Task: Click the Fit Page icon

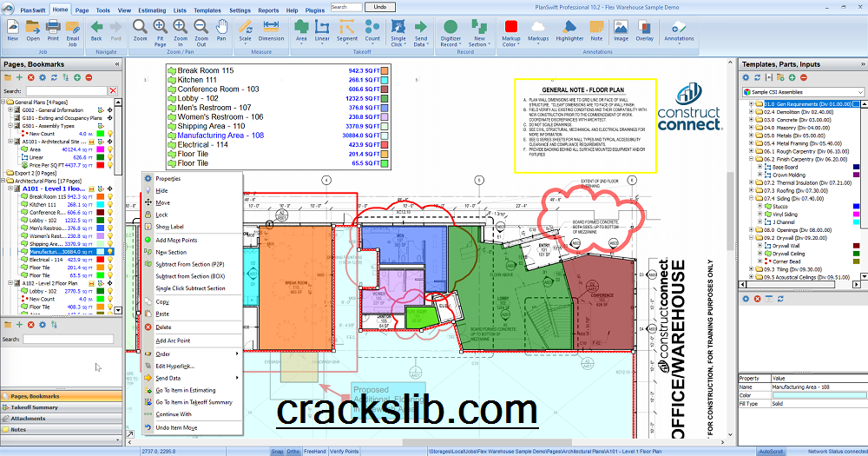Action: click(x=160, y=26)
